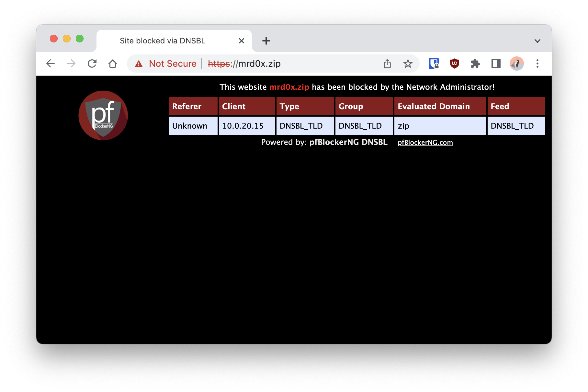The height and width of the screenshot is (392, 588).
Task: Click the Feed column header
Action: coord(516,106)
